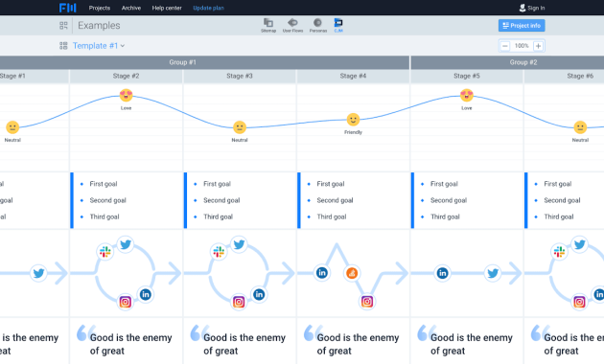The width and height of the screenshot is (604, 364).
Task: Open the Personas tool icon
Action: (x=317, y=25)
